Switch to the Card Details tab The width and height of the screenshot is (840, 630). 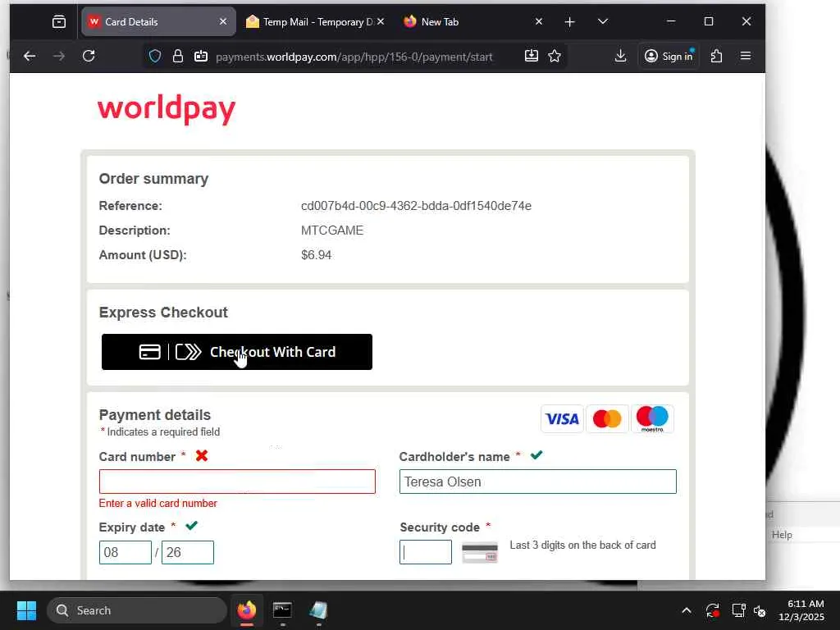pos(158,22)
